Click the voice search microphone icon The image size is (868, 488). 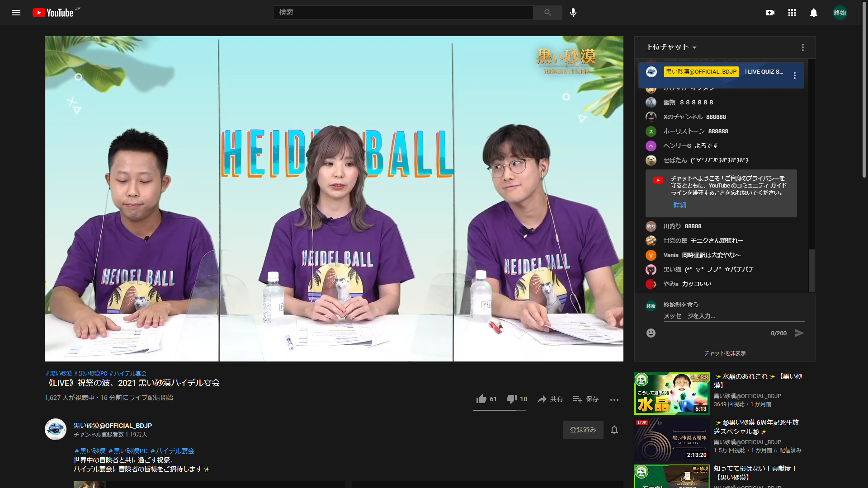pos(573,13)
